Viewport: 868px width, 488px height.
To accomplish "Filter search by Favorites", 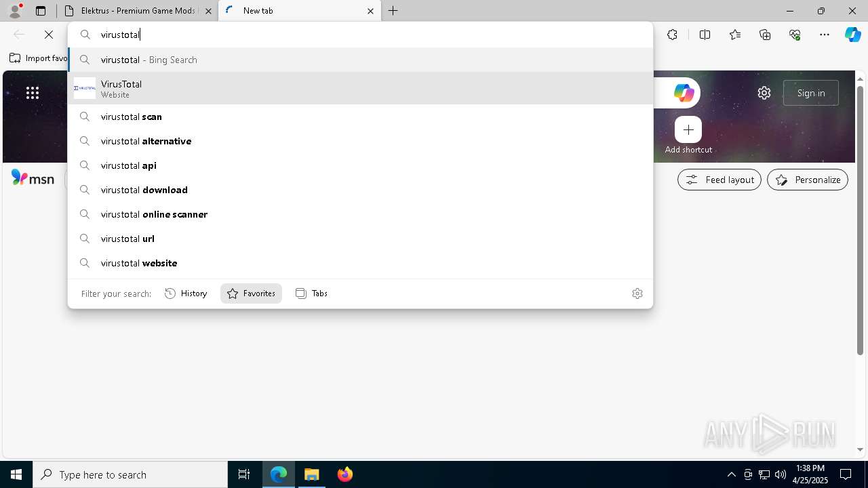I will click(251, 293).
